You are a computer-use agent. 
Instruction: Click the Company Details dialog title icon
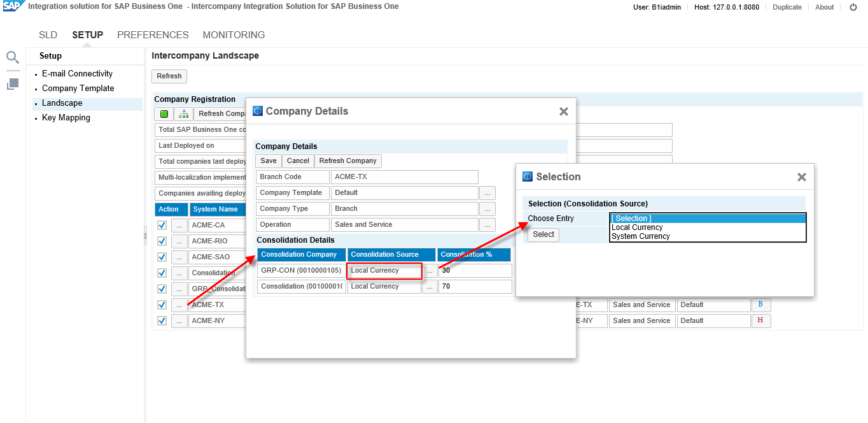257,111
